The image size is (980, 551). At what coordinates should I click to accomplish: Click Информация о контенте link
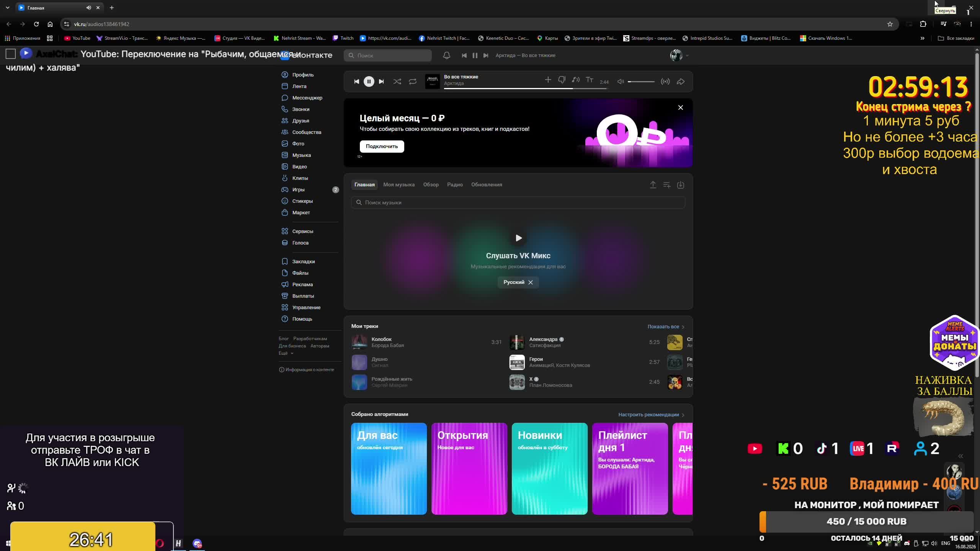point(307,370)
